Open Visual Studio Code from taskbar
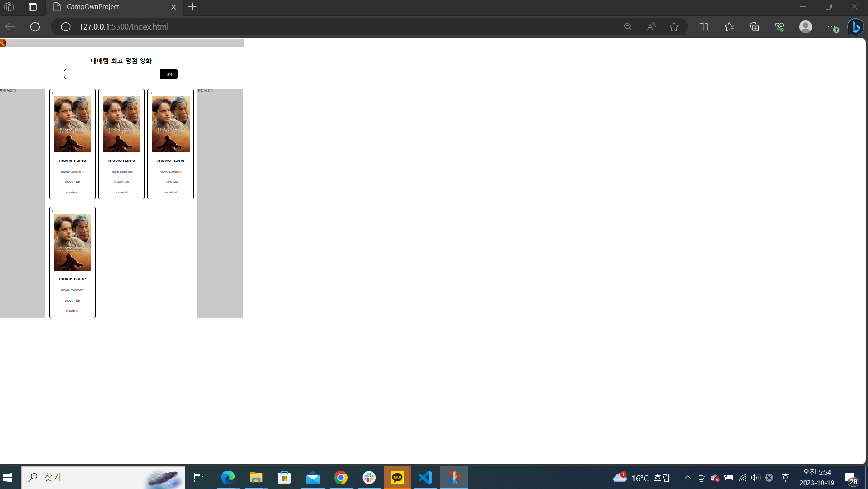868x489 pixels. 426,478
